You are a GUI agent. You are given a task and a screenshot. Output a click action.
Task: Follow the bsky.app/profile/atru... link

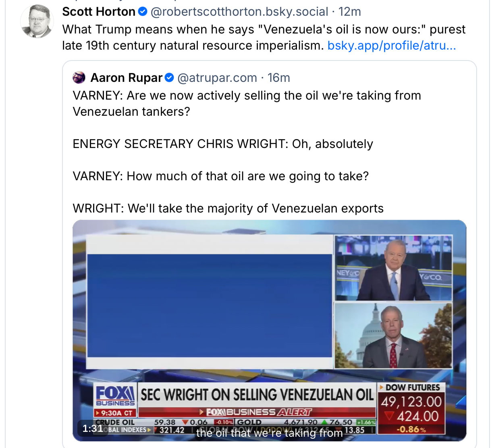392,46
